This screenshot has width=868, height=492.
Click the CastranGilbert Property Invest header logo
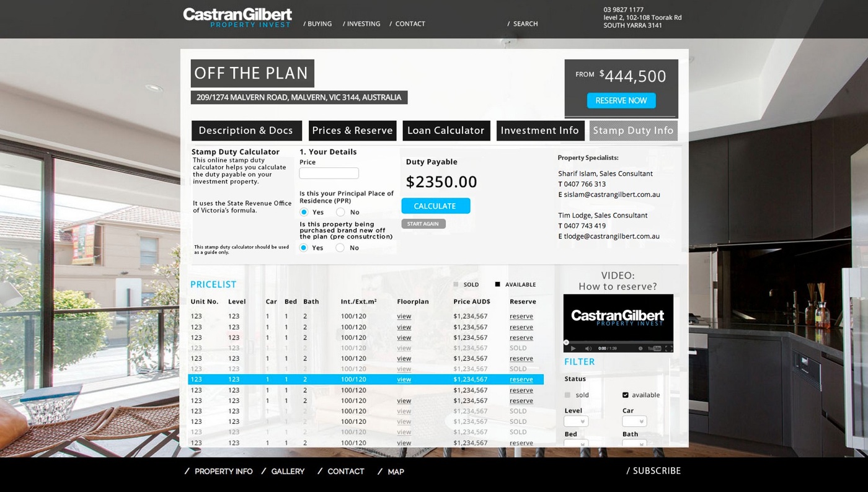(237, 17)
